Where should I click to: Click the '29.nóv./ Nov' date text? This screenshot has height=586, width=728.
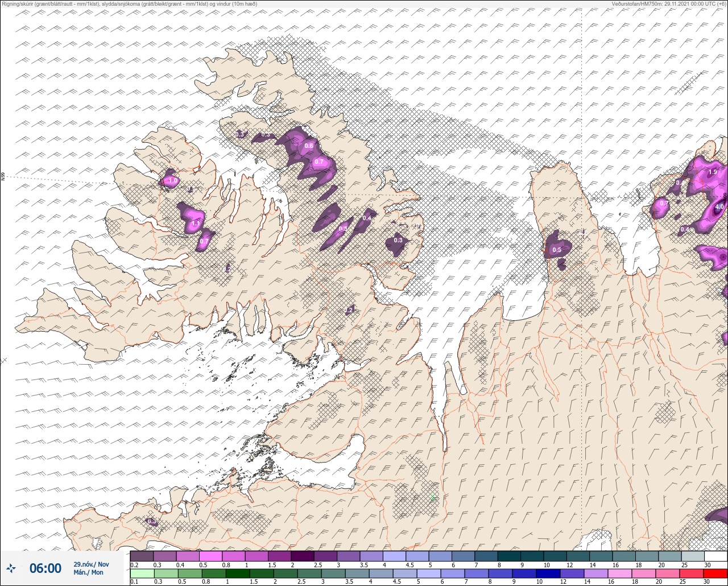pyautogui.click(x=91, y=564)
